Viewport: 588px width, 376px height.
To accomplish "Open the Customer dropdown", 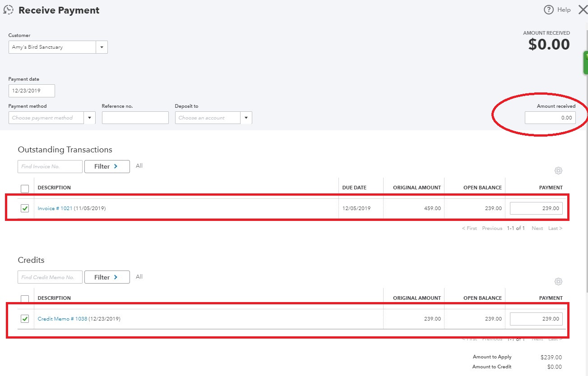I will 102,47.
